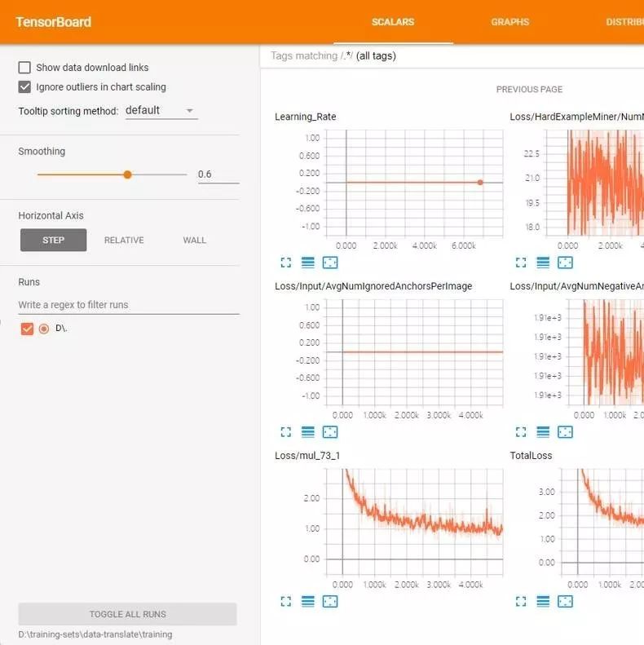Uncheck the D\. run checkbox
Image resolution: width=644 pixels, height=645 pixels.
[27, 329]
